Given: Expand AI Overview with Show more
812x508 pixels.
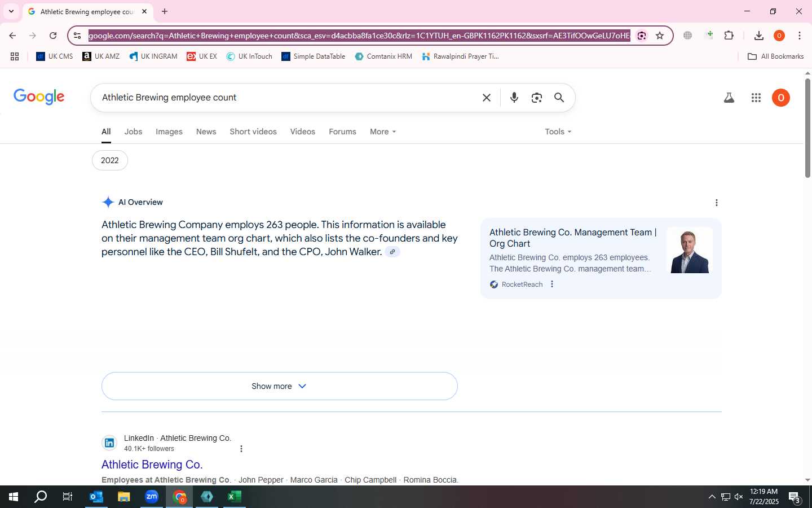Looking at the screenshot, I should coord(280,386).
